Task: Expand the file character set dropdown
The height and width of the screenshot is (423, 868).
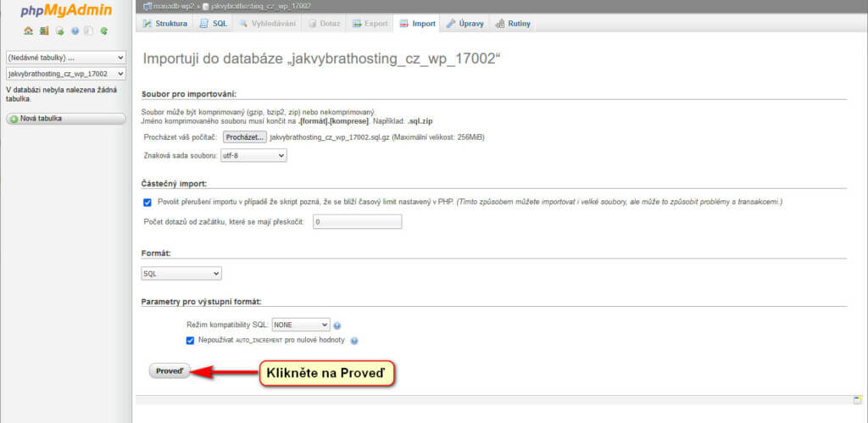Action: 253,155
